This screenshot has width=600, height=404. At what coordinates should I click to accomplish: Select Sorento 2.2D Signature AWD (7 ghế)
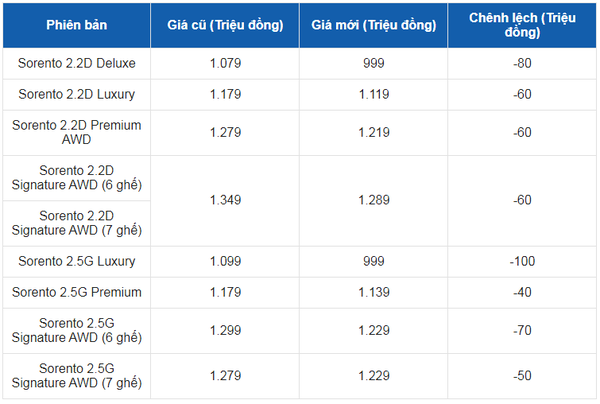click(x=77, y=223)
